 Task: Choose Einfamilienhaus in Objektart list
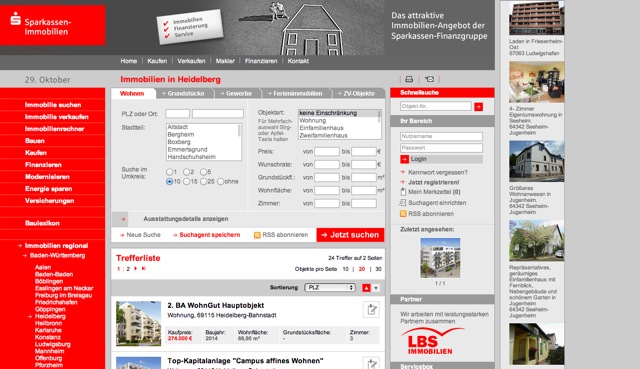pyautogui.click(x=322, y=128)
